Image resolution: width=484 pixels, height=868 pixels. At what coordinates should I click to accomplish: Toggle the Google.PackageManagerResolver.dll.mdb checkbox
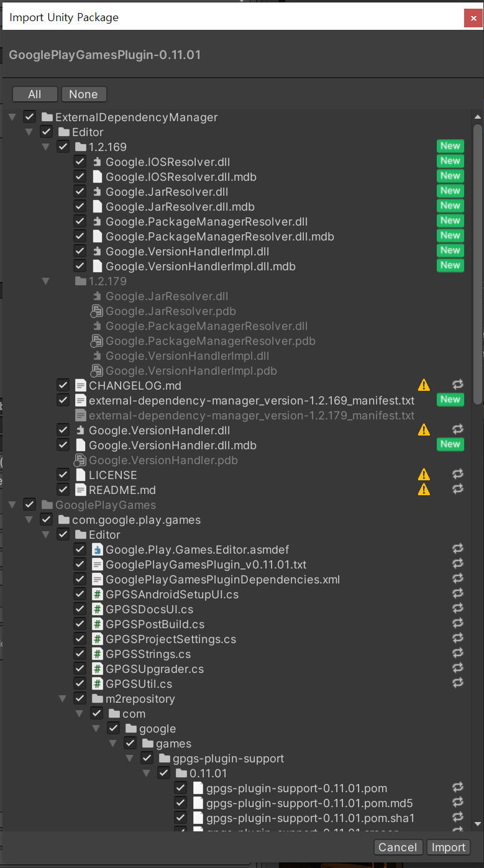pos(80,237)
